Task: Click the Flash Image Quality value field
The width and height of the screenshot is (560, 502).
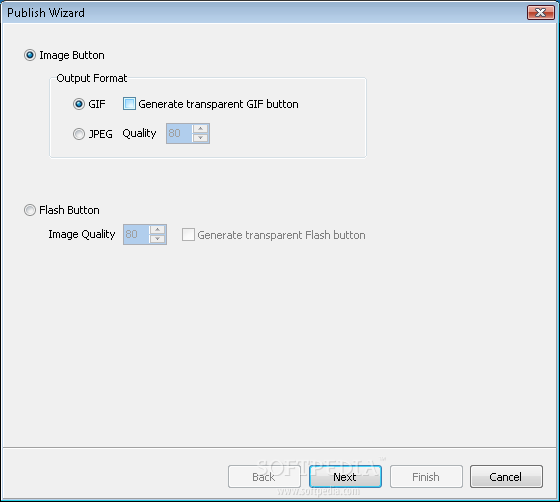Action: [x=136, y=235]
